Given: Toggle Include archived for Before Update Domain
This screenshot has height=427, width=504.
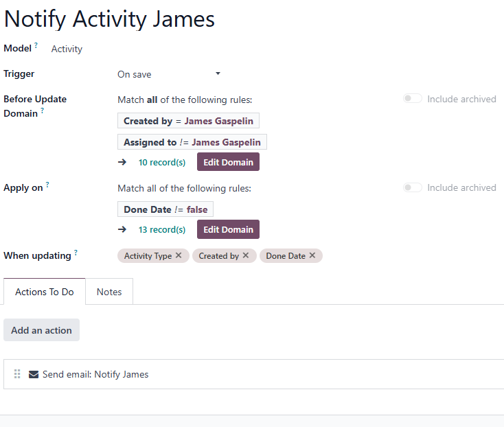Looking at the screenshot, I should [x=413, y=99].
